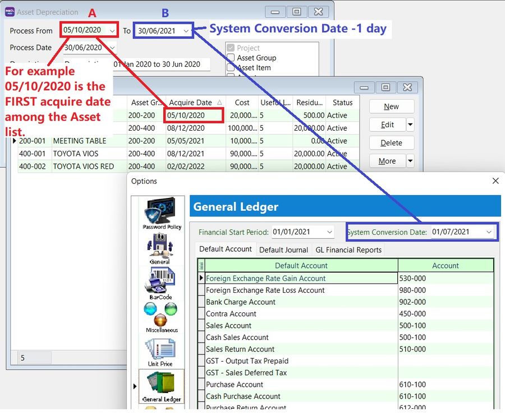Open the BarCode settings icon
The image size is (505, 420).
(161, 283)
